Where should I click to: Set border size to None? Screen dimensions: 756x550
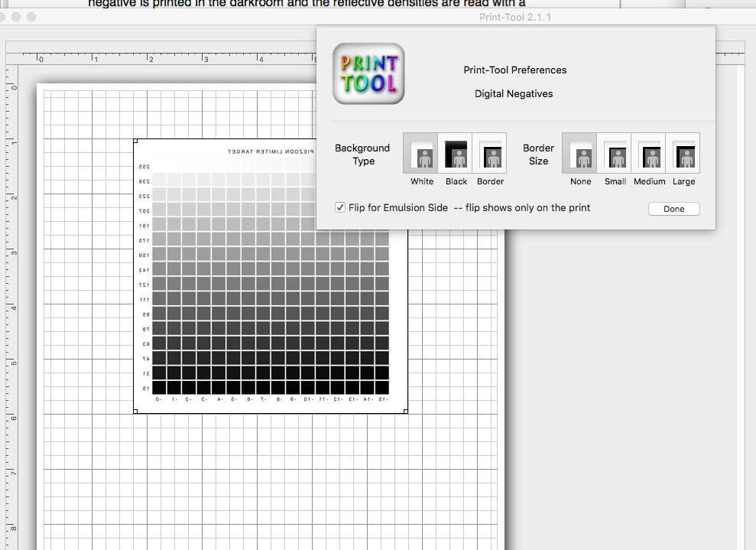click(x=580, y=153)
